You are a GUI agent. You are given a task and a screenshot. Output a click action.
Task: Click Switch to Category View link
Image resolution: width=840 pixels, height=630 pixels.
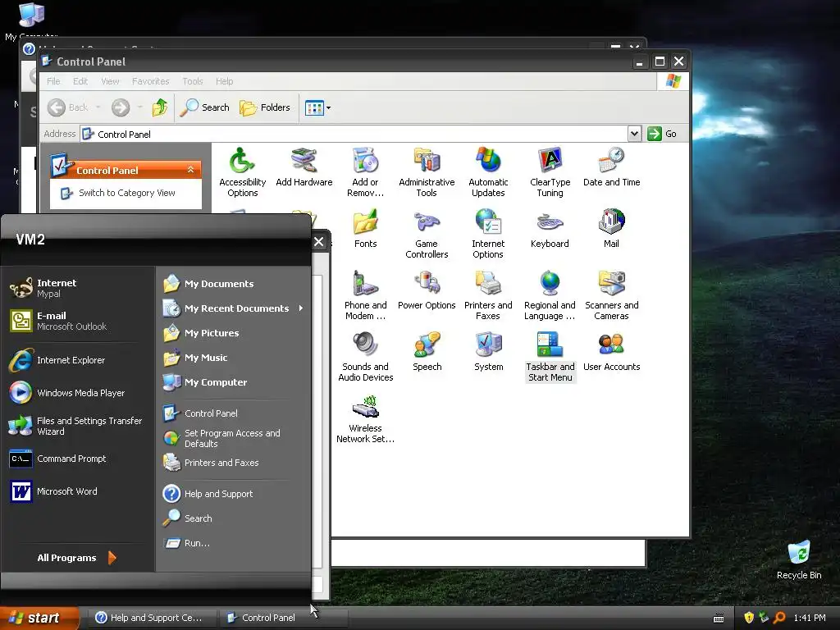[126, 193]
